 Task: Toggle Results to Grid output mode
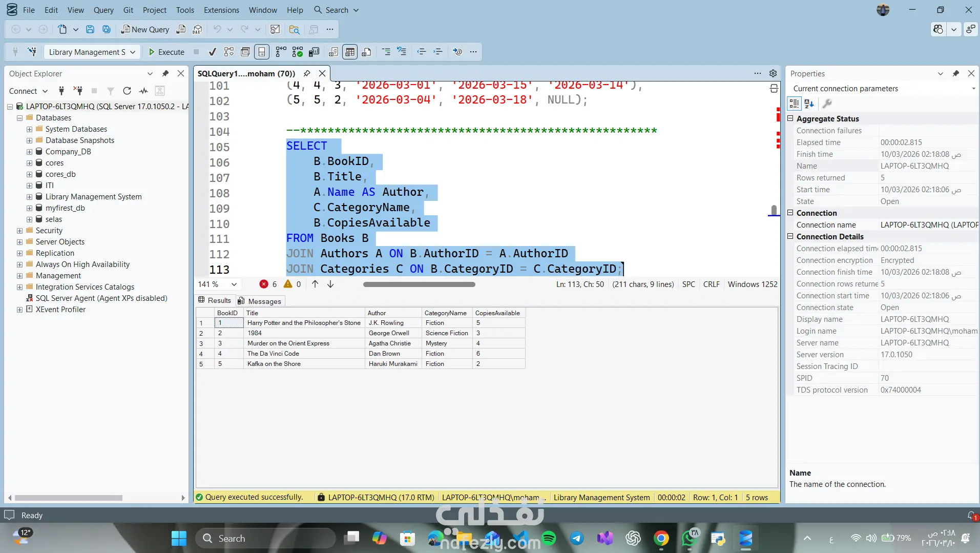350,52
